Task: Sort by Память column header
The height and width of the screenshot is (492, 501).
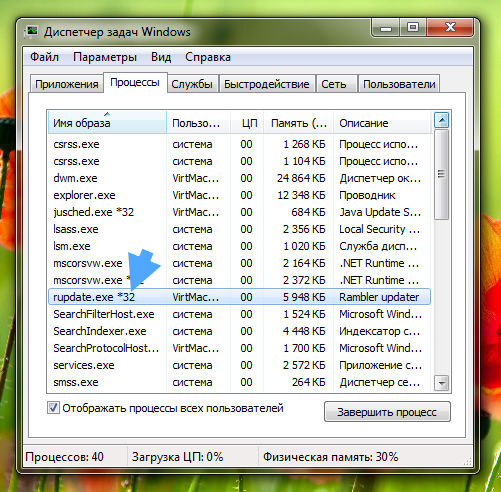Action: (298, 123)
